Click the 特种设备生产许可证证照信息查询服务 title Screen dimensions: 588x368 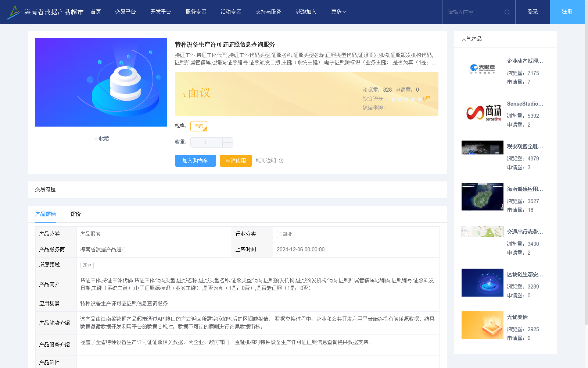(225, 45)
